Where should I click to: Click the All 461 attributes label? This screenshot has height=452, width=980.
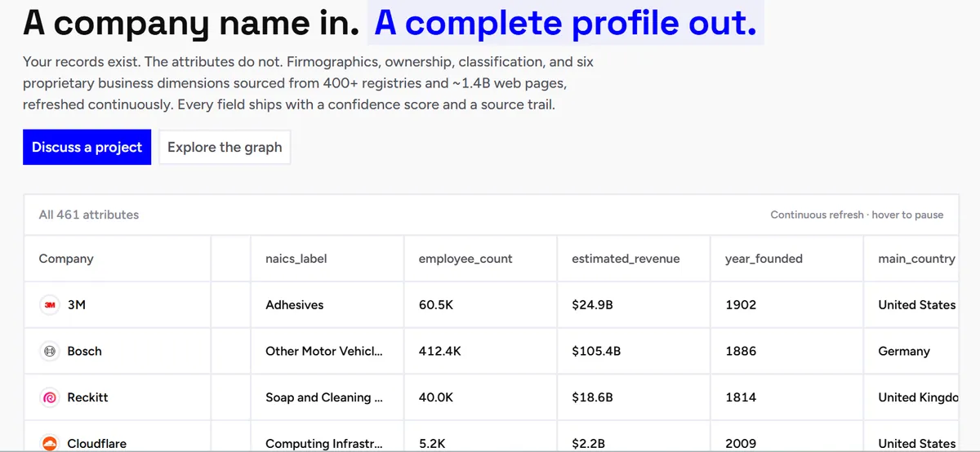pos(89,215)
